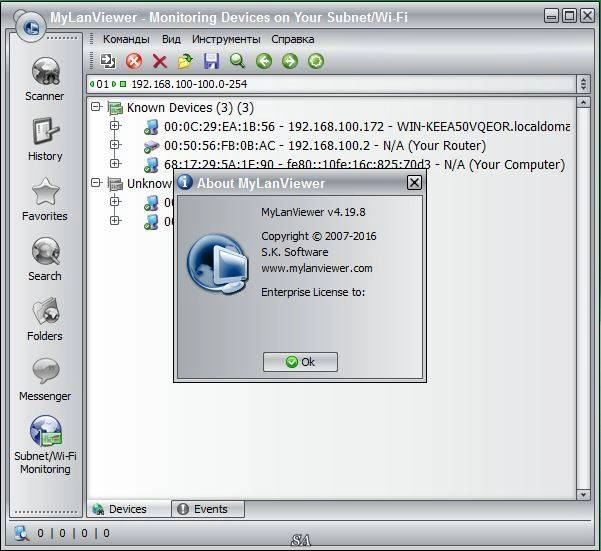Click the open folder toolbar icon
601x551 pixels.
186,61
